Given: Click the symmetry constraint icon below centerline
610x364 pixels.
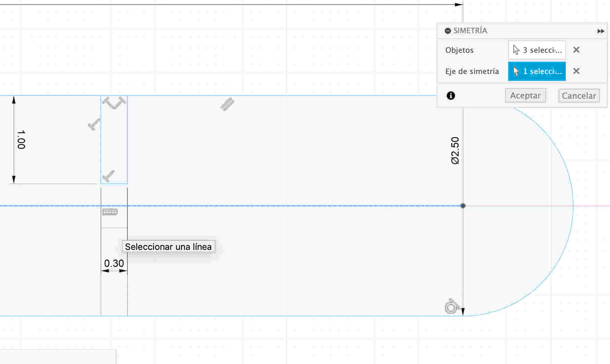Looking at the screenshot, I should tap(110, 212).
